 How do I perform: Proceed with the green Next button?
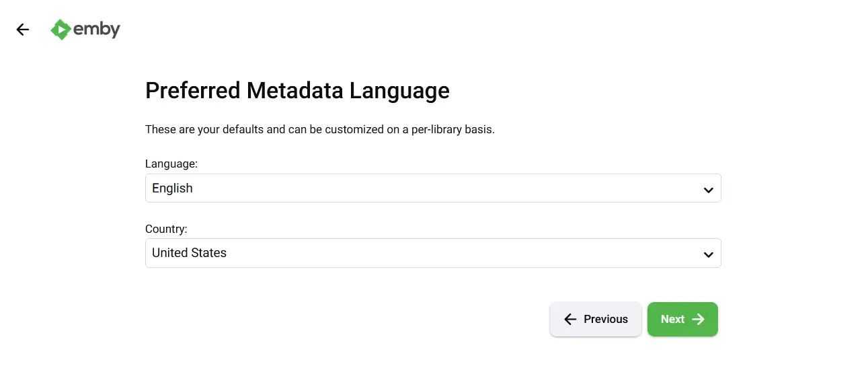click(x=682, y=320)
